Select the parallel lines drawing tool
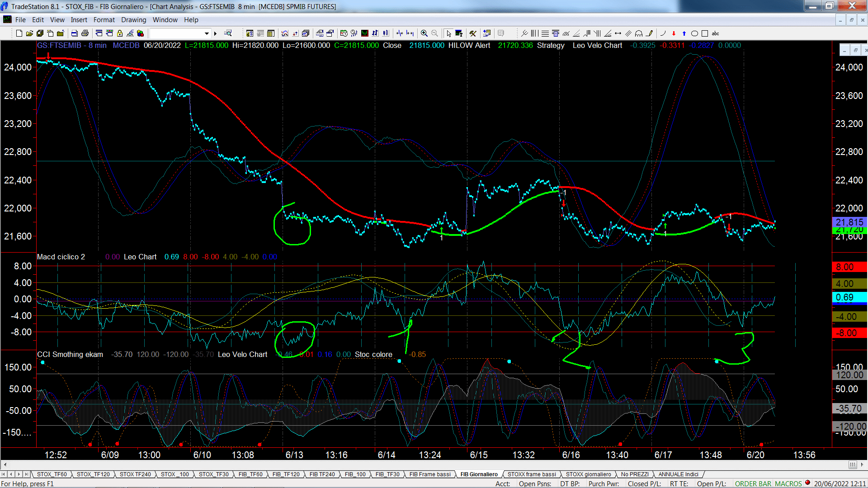This screenshot has width=868, height=488. coord(628,33)
